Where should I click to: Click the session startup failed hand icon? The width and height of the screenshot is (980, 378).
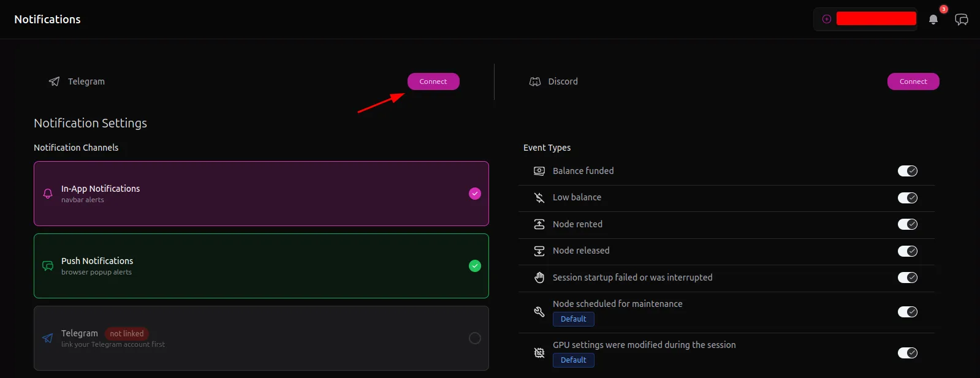(539, 278)
